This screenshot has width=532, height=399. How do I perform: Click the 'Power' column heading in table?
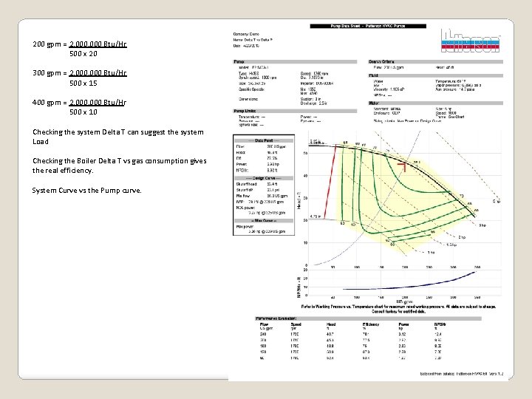point(403,324)
